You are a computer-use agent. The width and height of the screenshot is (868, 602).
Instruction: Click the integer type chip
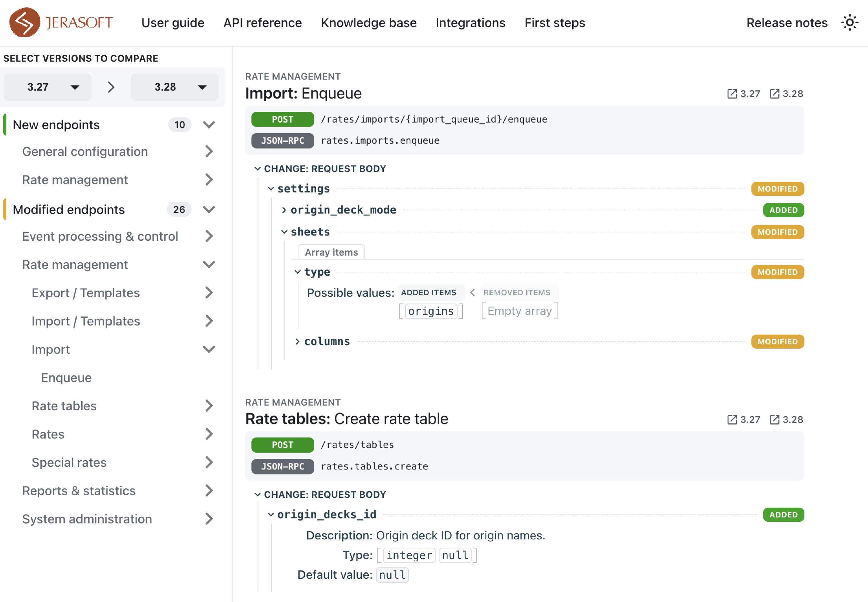pyautogui.click(x=409, y=555)
